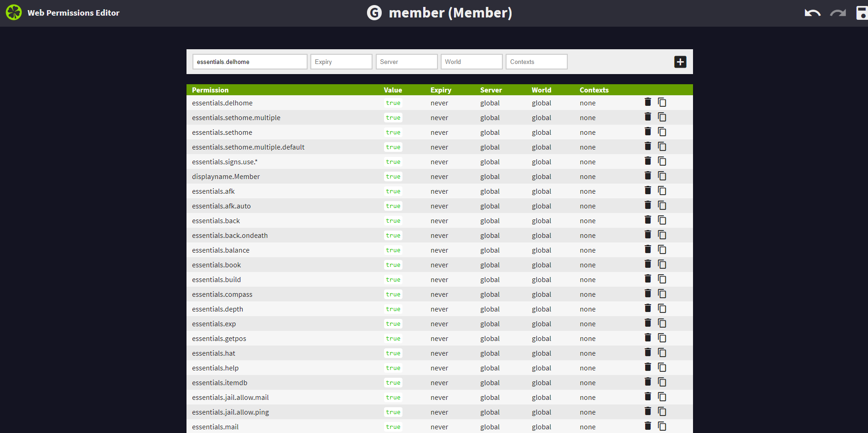Focus the permission input containing essentials.delhome
The height and width of the screenshot is (433, 868).
[250, 62]
